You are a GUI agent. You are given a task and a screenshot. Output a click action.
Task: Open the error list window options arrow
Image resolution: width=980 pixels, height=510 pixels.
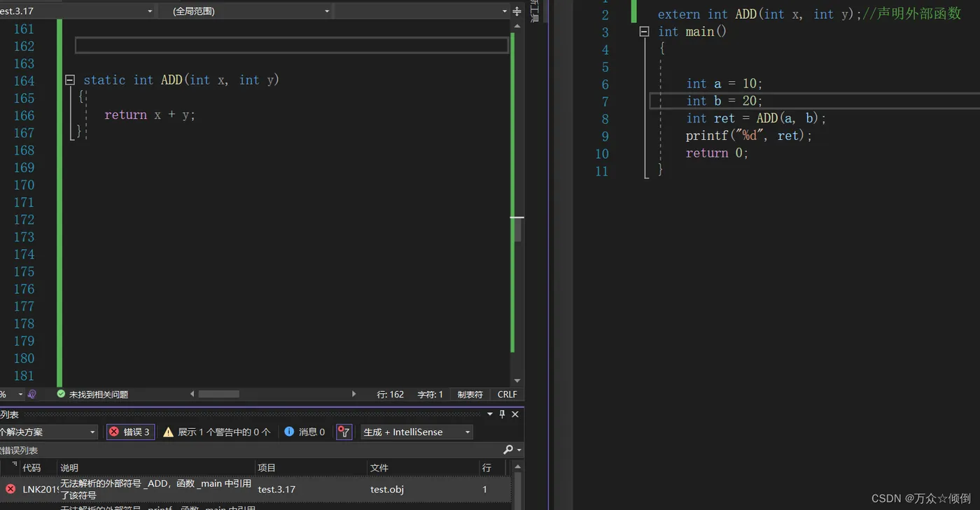click(x=489, y=414)
